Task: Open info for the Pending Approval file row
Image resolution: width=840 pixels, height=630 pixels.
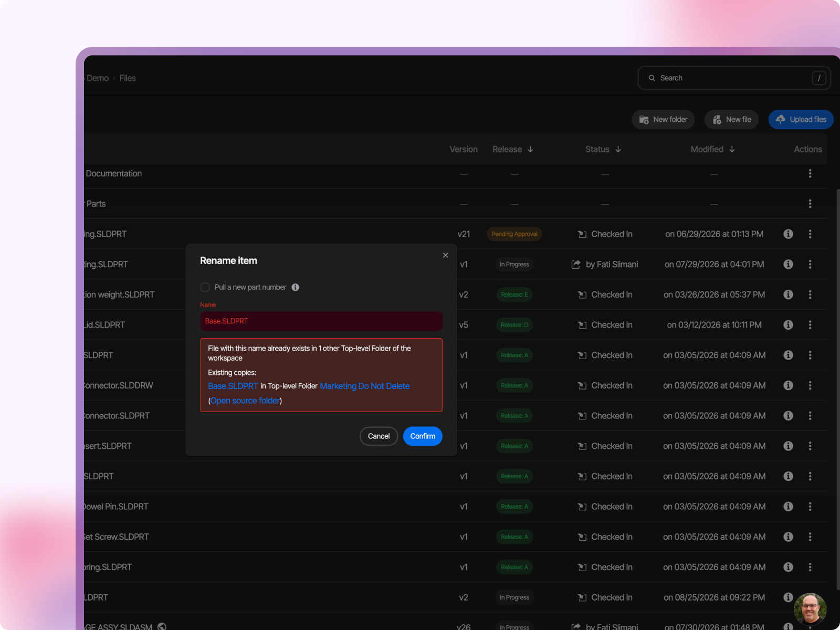Action: (x=788, y=234)
